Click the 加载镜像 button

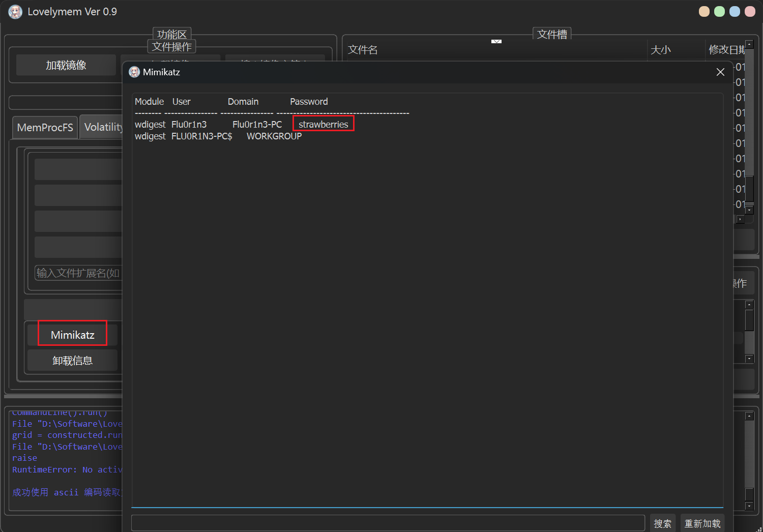(x=66, y=65)
